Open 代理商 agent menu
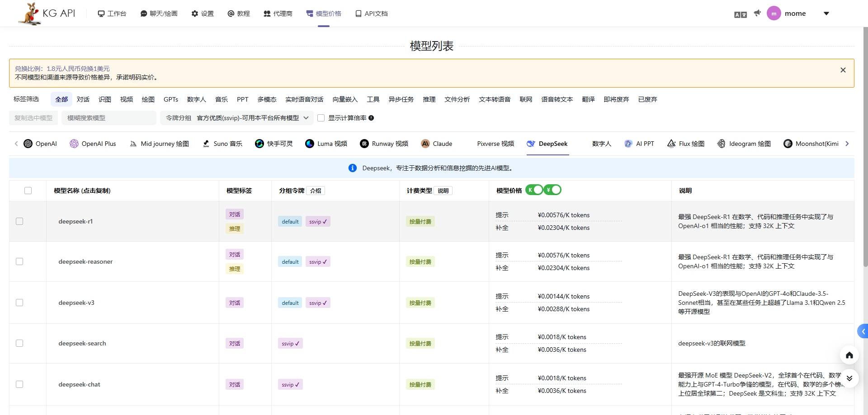This screenshot has height=415, width=868. (x=278, y=14)
